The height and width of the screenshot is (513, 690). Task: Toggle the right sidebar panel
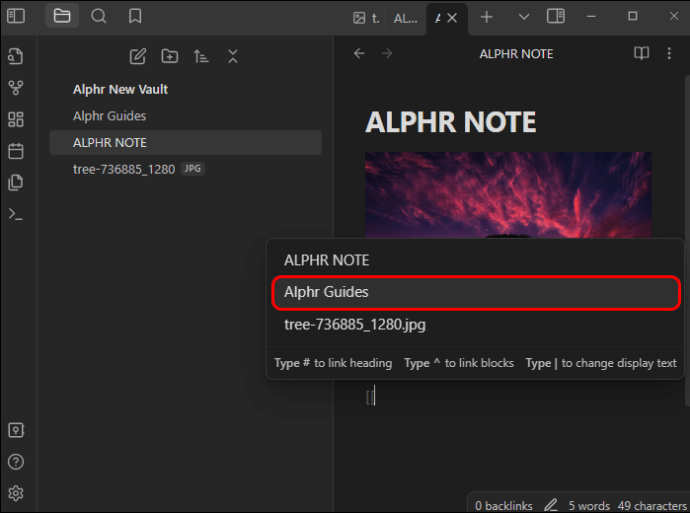(556, 16)
